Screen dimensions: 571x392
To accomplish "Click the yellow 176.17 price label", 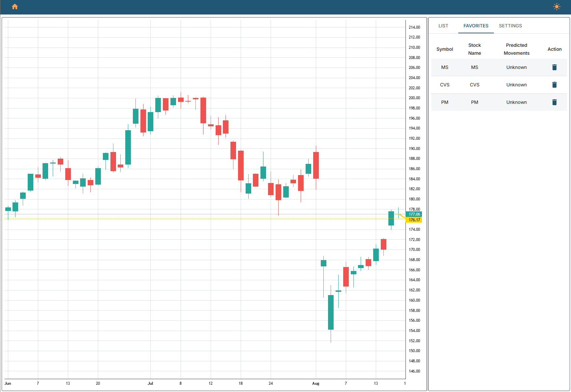I will pyautogui.click(x=414, y=220).
